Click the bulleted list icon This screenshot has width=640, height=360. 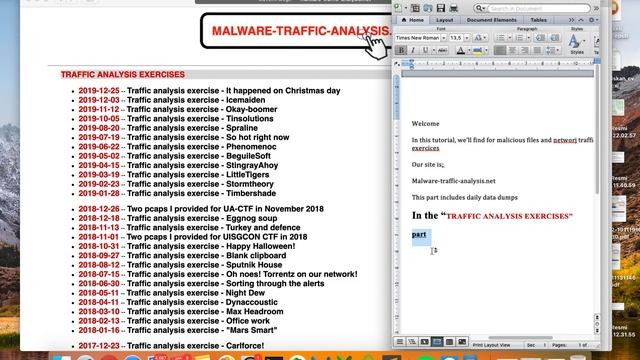point(500,38)
